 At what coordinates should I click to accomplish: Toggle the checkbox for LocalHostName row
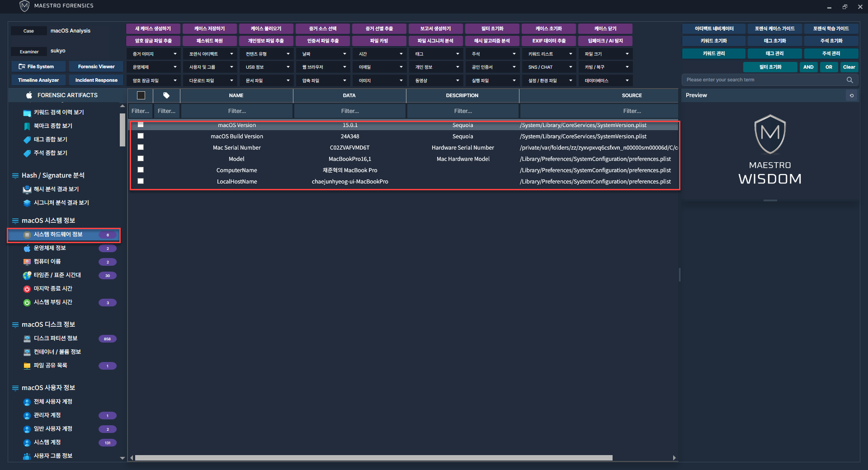tap(141, 181)
